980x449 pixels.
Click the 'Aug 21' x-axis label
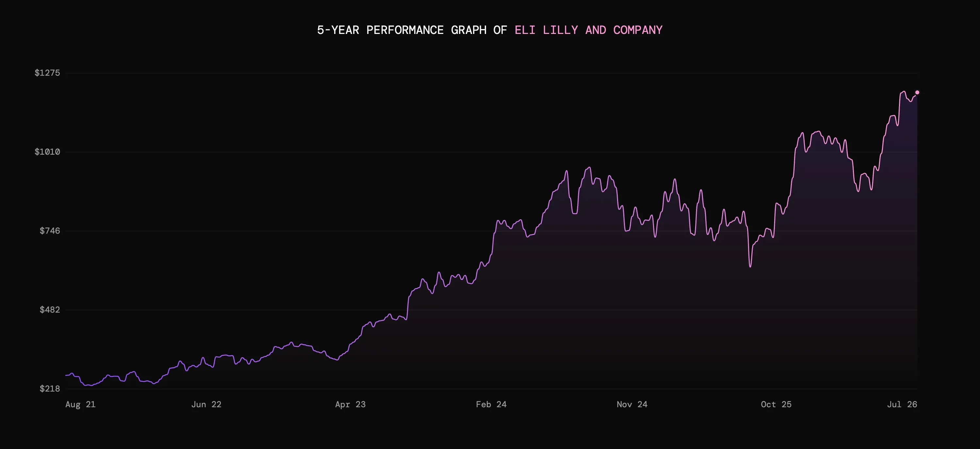80,405
